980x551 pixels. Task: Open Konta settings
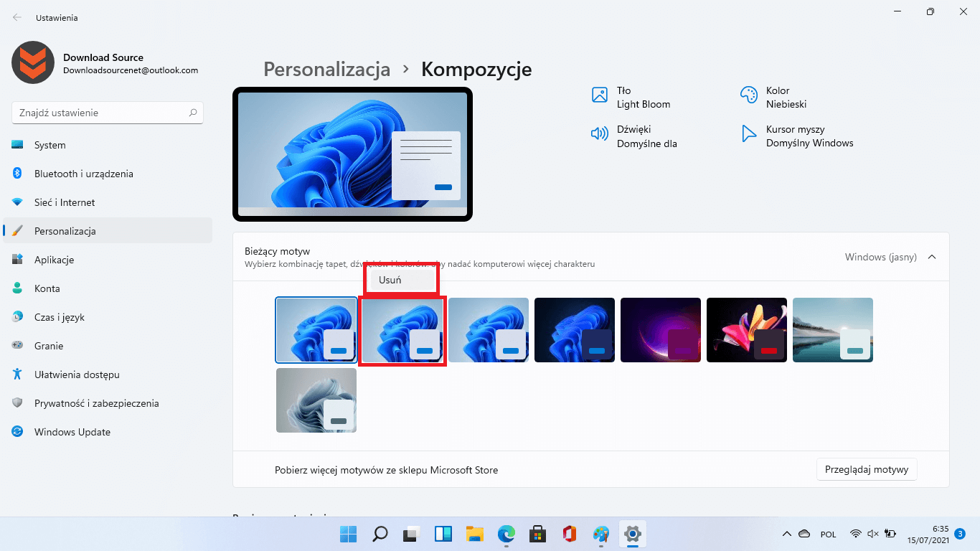[x=108, y=288]
